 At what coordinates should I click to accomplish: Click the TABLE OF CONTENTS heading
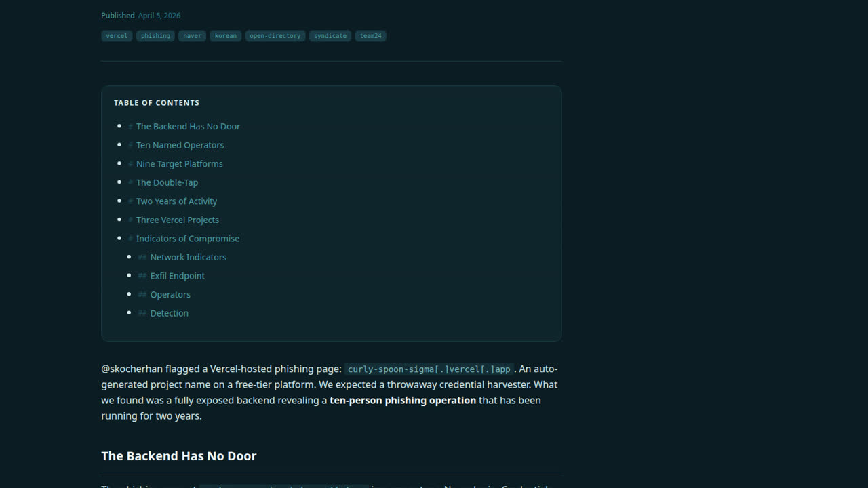point(157,103)
